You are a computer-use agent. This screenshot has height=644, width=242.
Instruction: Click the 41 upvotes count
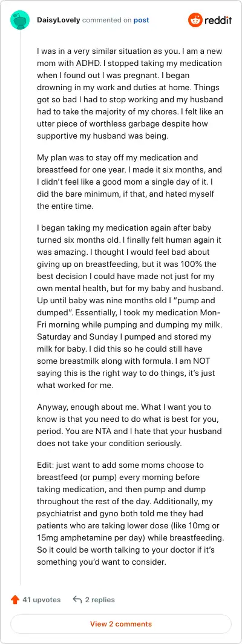point(42,600)
